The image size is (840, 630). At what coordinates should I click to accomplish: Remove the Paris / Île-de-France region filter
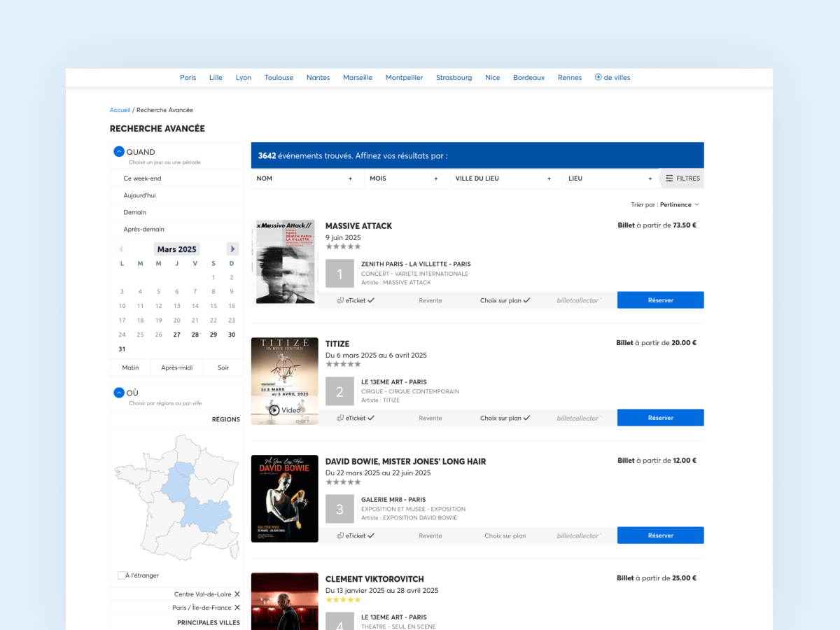pyautogui.click(x=237, y=608)
